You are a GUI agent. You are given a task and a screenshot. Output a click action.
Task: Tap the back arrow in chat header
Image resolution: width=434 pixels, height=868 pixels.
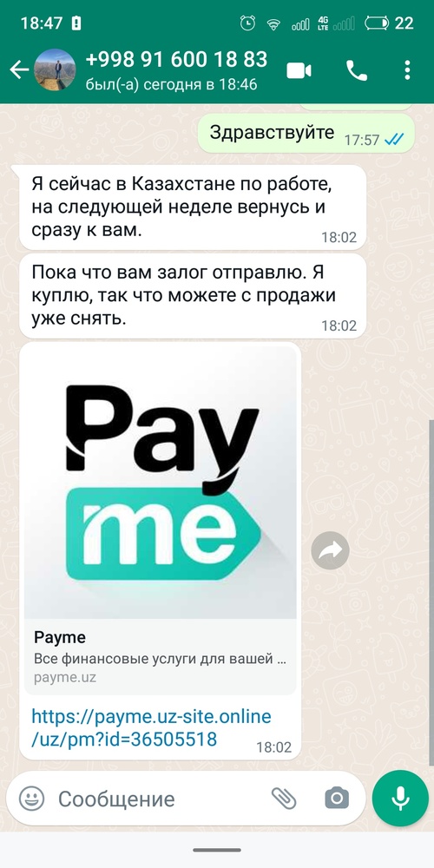pyautogui.click(x=19, y=69)
